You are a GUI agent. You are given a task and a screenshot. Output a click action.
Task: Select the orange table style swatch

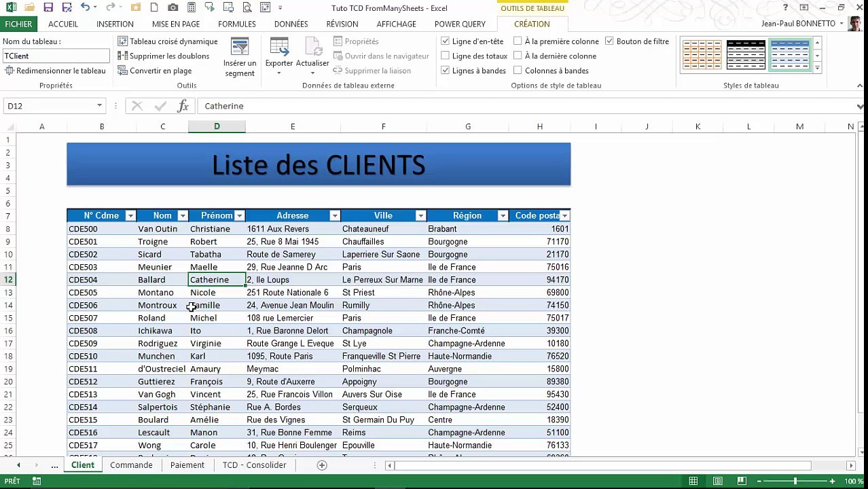(702, 54)
